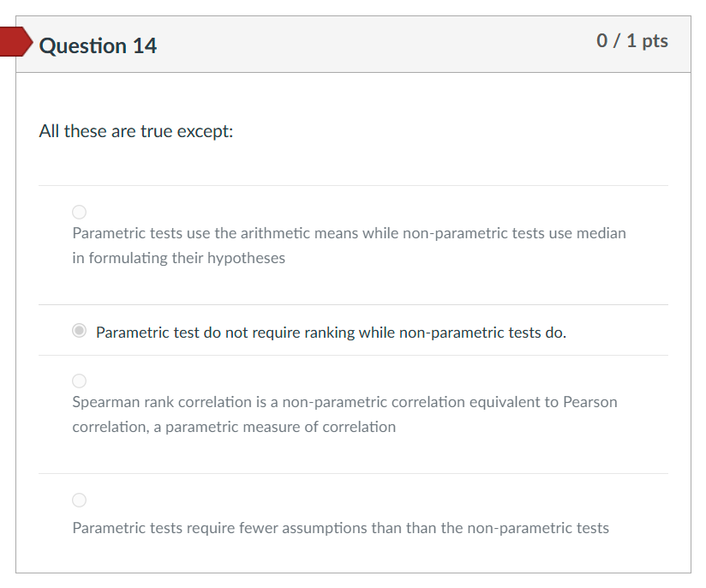The height and width of the screenshot is (588, 706).
Task: Click the answer text about parametric tests using arithmetic means
Action: click(348, 245)
